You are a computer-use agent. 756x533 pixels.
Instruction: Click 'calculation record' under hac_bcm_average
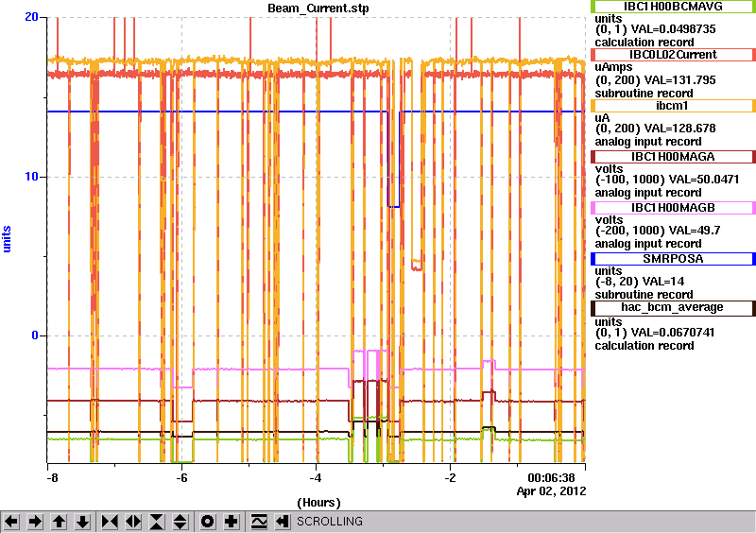(x=644, y=346)
